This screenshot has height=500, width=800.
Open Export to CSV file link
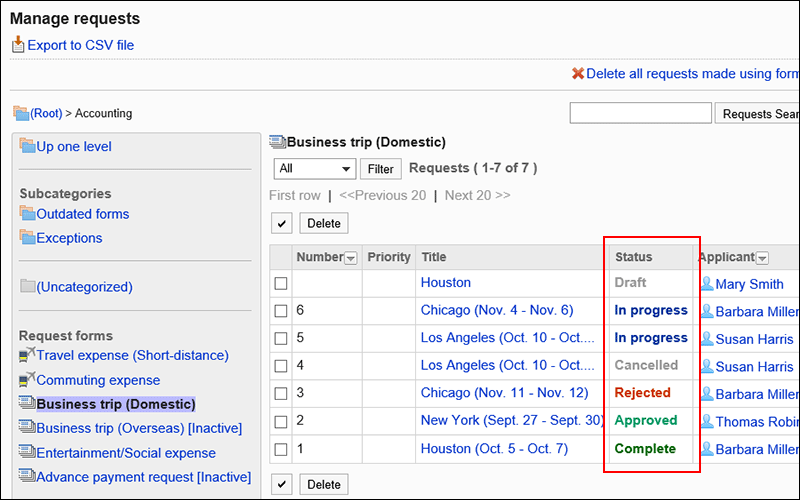pos(81,45)
